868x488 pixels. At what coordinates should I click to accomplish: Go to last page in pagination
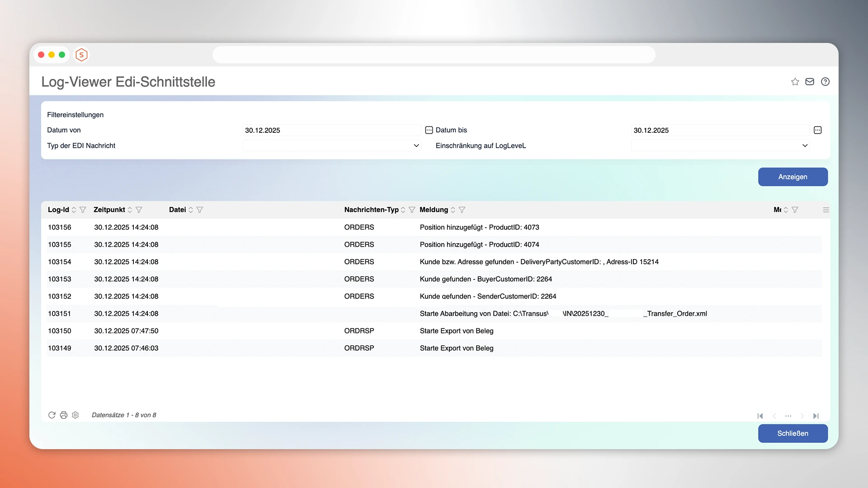pos(816,416)
